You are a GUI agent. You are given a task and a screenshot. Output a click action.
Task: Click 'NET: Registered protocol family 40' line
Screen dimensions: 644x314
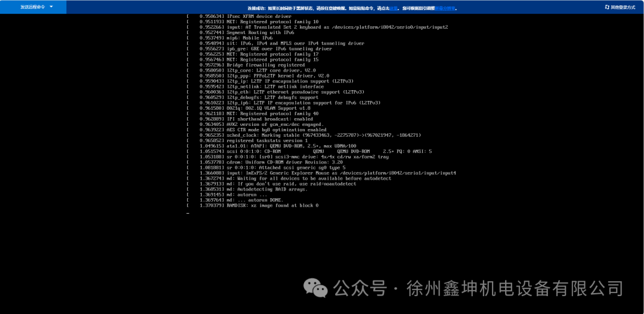click(x=252, y=113)
